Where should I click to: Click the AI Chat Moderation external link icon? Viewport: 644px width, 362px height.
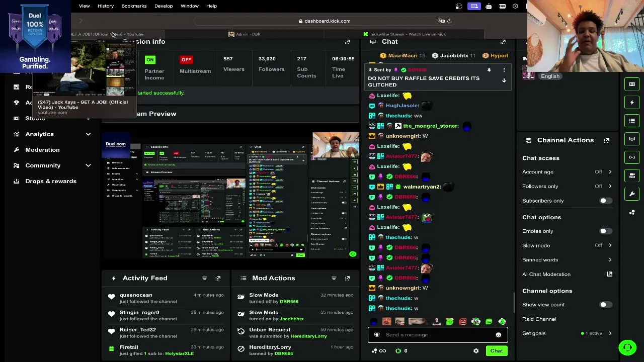(x=609, y=274)
